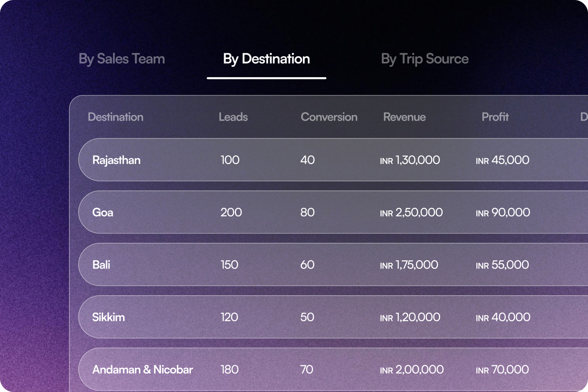Click Goa's profit value INR 90,000

(503, 212)
